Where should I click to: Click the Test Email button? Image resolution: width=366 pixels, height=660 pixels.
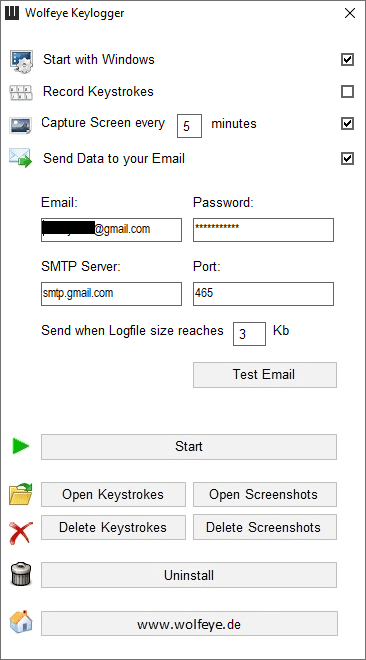265,375
